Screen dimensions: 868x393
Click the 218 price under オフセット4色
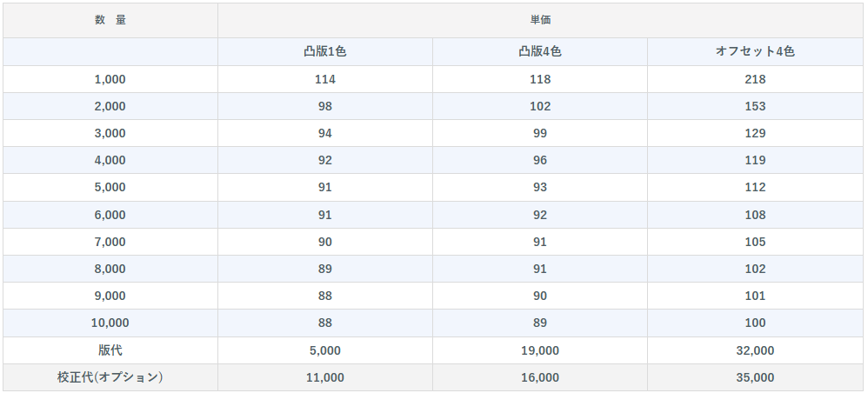(x=755, y=79)
